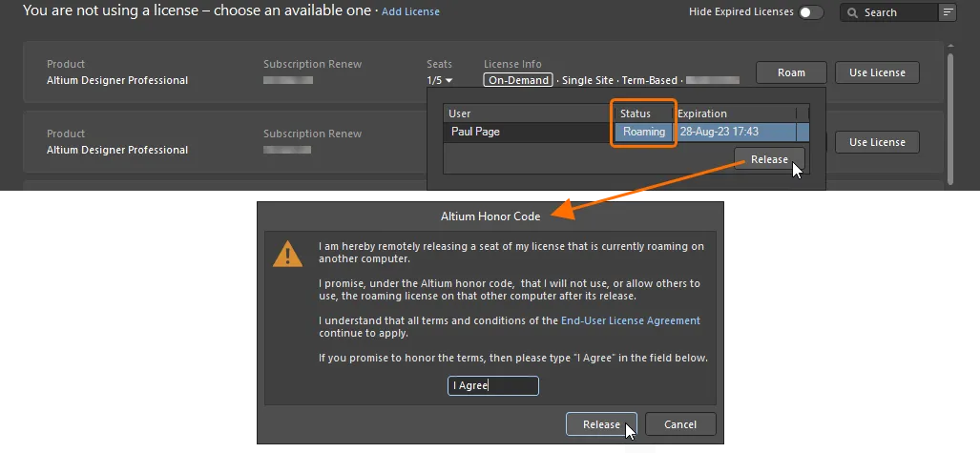This screenshot has width=980, height=453.
Task: Click Altium Designer Professional in second row
Action: pyautogui.click(x=116, y=150)
